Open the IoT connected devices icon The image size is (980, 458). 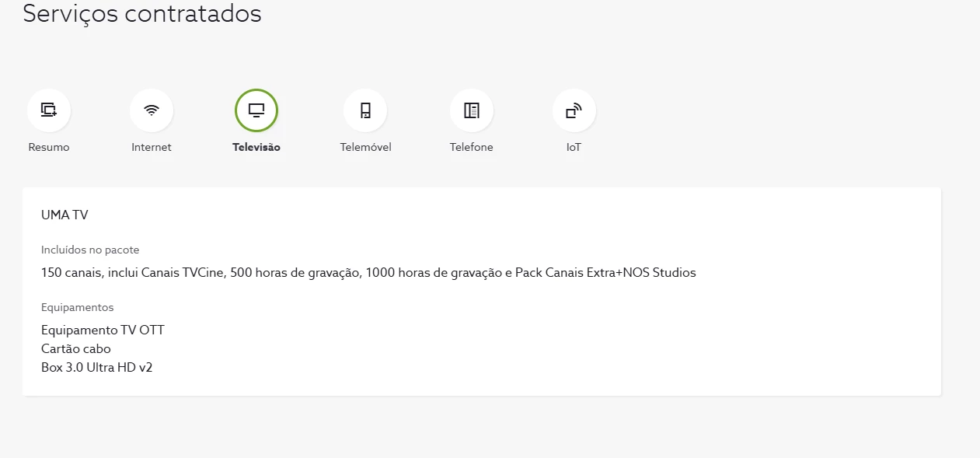tap(574, 110)
